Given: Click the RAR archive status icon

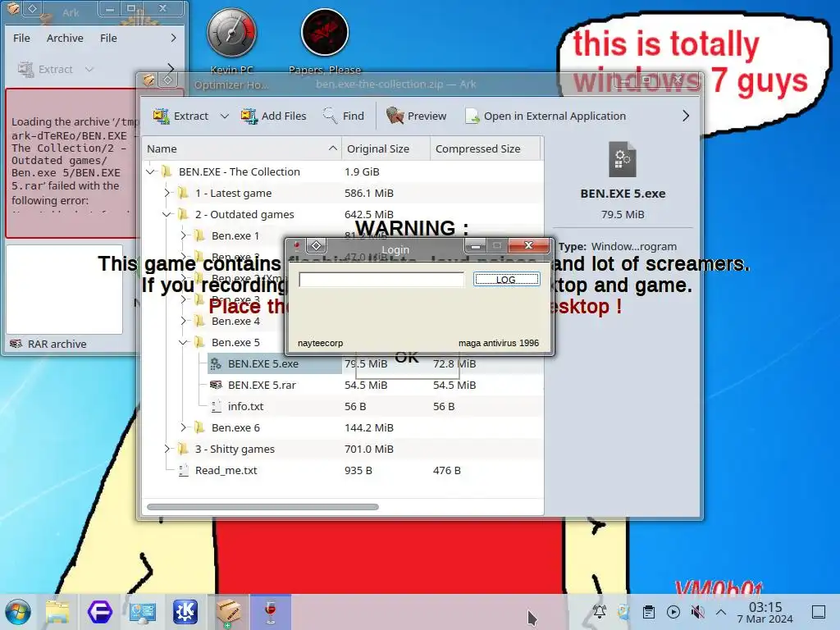Looking at the screenshot, I should click(x=16, y=344).
